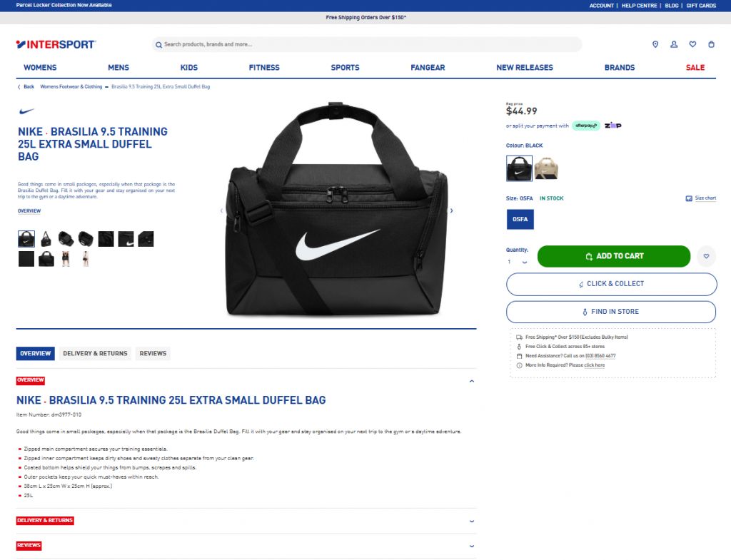731x560 pixels.
Task: Select the OSFA size option
Action: (x=520, y=220)
